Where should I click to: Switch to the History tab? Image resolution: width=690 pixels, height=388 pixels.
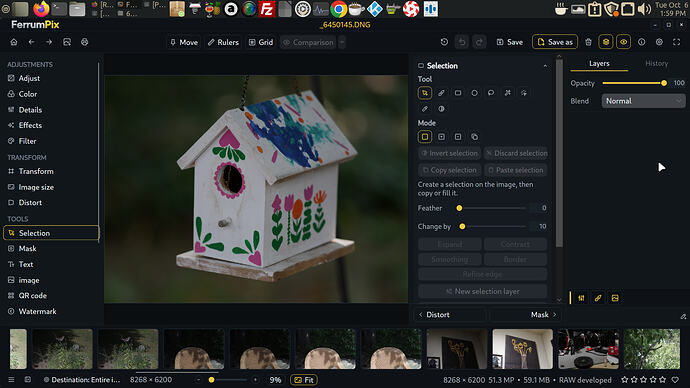(657, 64)
